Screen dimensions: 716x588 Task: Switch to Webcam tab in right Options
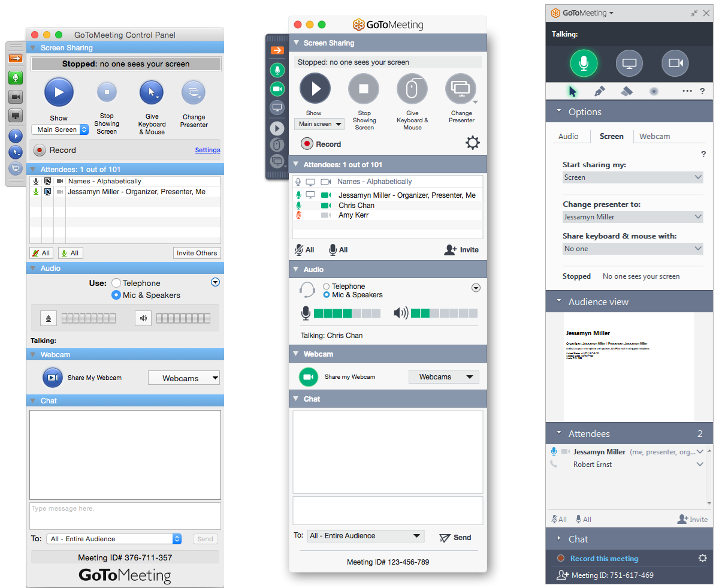654,136
